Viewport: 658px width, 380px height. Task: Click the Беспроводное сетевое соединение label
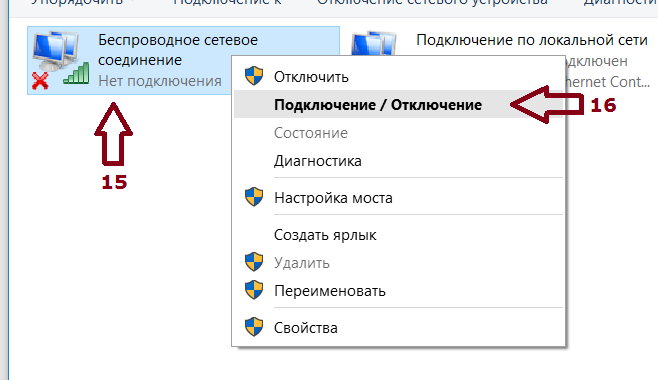(178, 50)
